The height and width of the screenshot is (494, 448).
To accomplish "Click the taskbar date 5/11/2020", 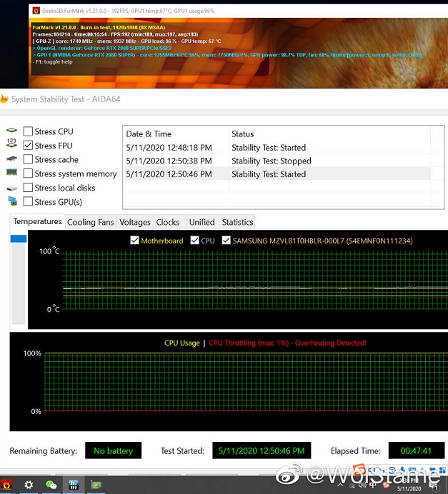I will (x=409, y=489).
